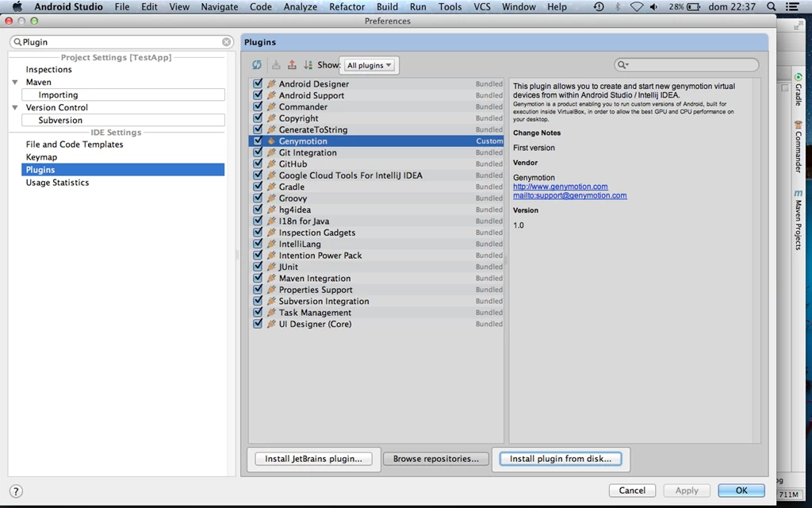
Task: Click the Time Machine menu bar icon
Action: (x=599, y=6)
